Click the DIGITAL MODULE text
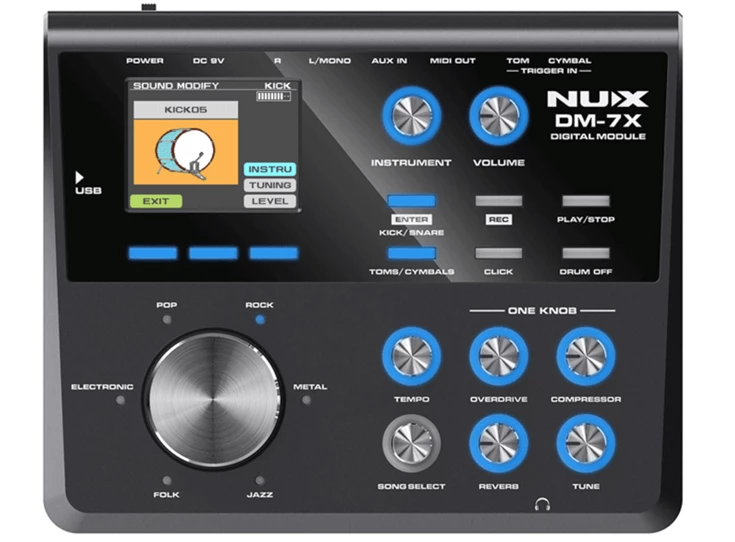 tap(598, 136)
